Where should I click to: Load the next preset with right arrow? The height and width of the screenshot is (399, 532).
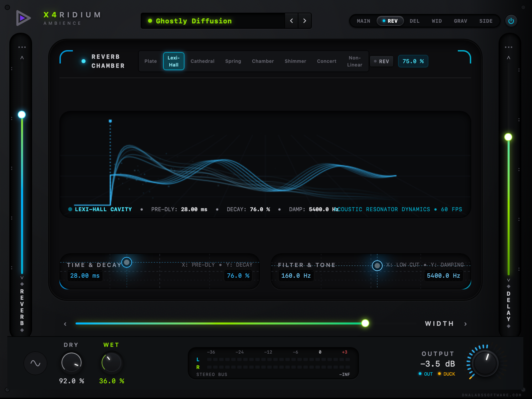[304, 21]
